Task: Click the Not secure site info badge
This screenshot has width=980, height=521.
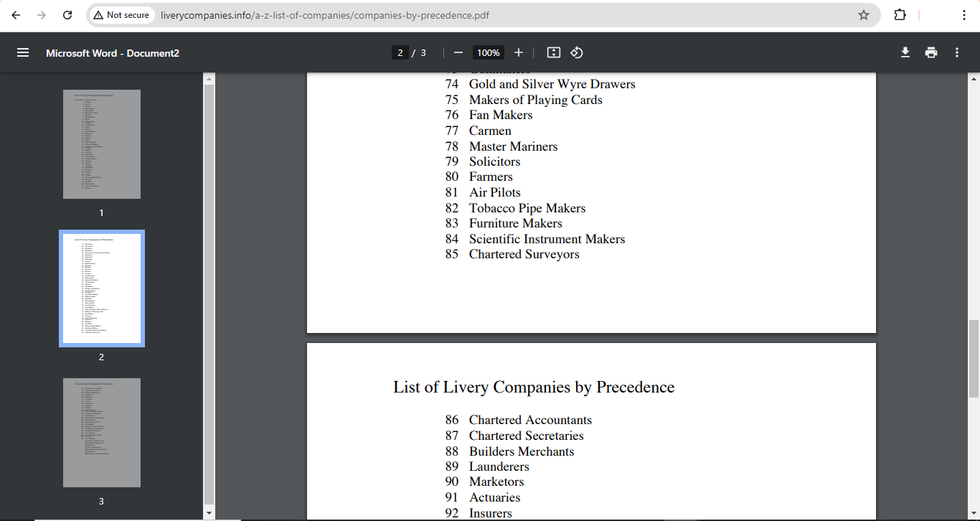Action: click(121, 15)
